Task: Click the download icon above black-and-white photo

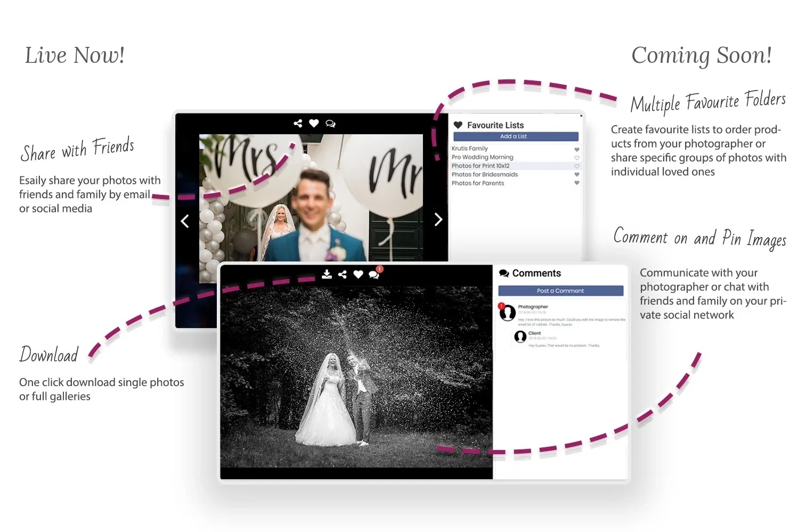Action: point(327,274)
